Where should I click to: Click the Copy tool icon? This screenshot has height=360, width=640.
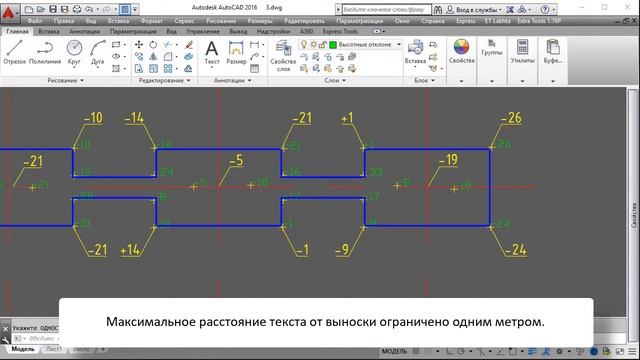click(139, 57)
